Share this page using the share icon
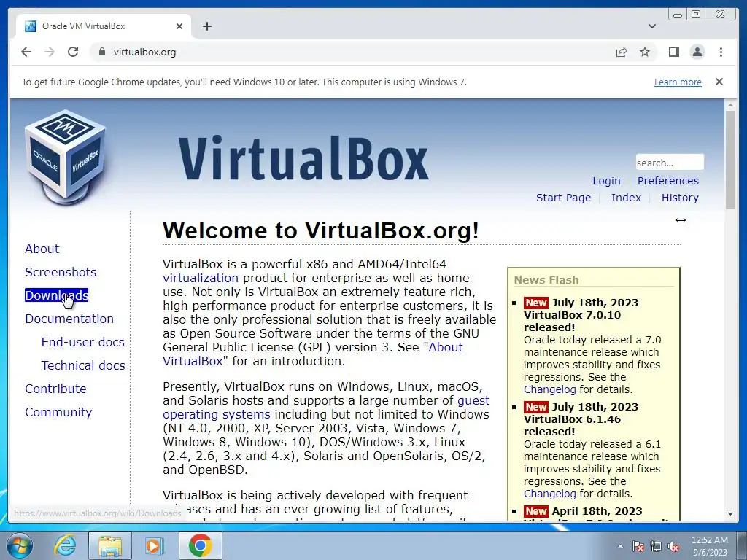The image size is (747, 560). pos(622,52)
